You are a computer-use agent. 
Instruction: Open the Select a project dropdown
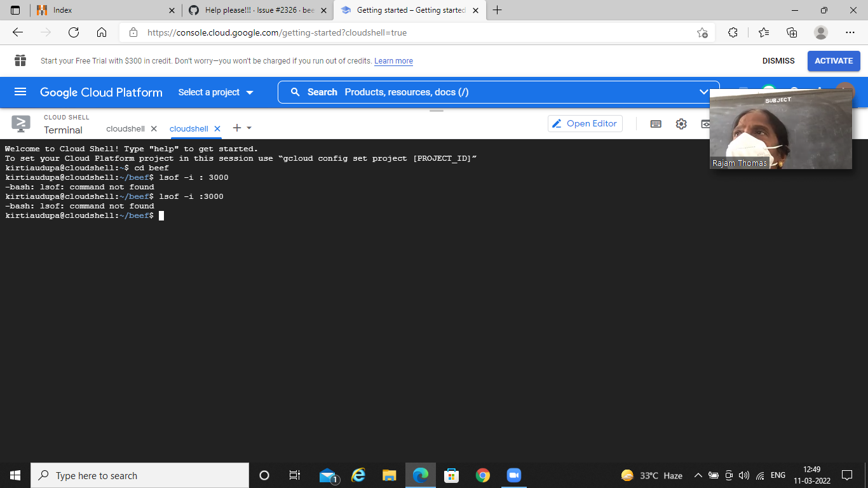pos(215,91)
